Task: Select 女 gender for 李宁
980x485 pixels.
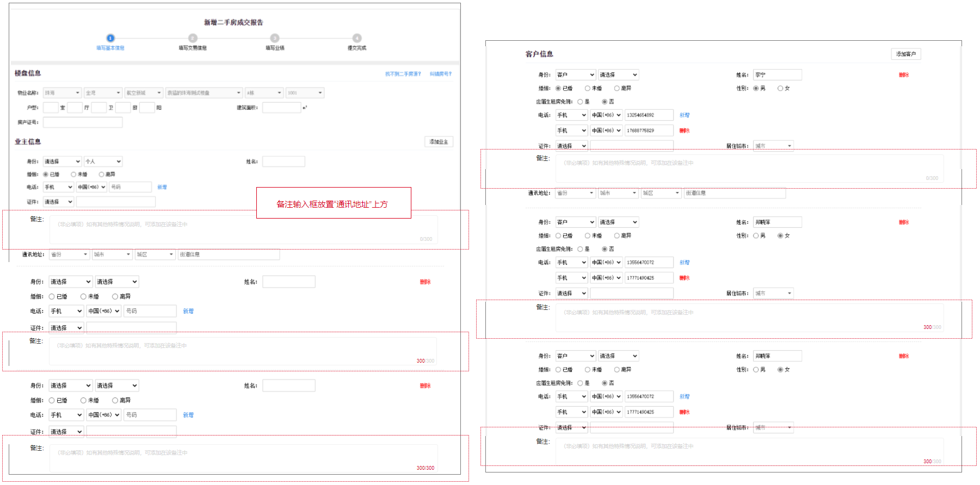Action: (780, 88)
